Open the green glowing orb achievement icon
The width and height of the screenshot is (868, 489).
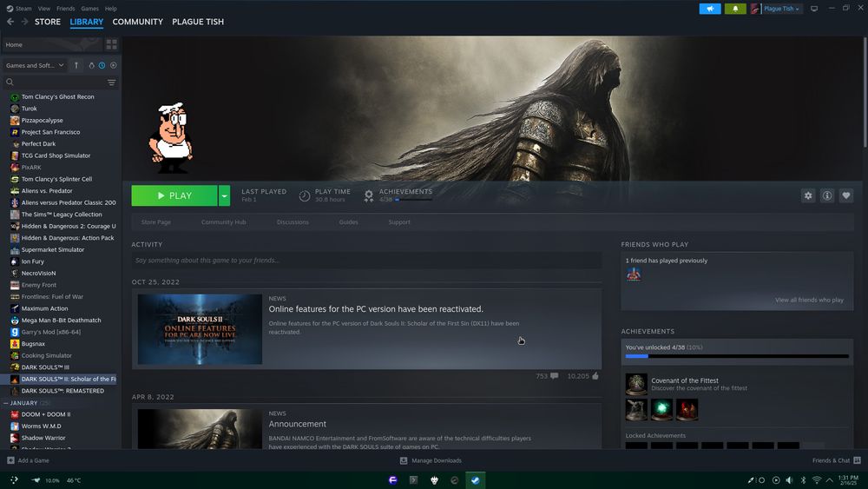point(661,410)
